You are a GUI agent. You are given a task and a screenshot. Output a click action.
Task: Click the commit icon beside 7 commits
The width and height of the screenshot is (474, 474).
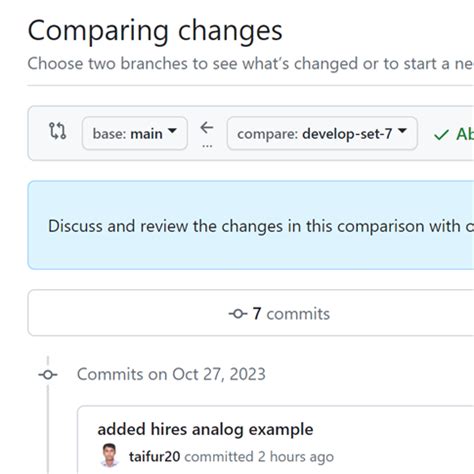tap(238, 314)
